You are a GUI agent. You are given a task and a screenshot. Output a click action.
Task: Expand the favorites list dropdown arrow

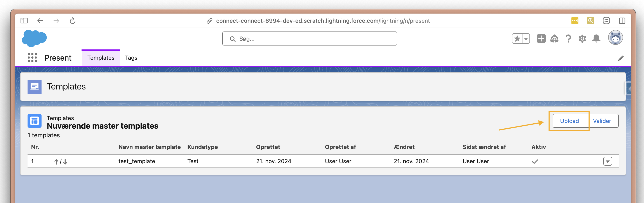526,38
